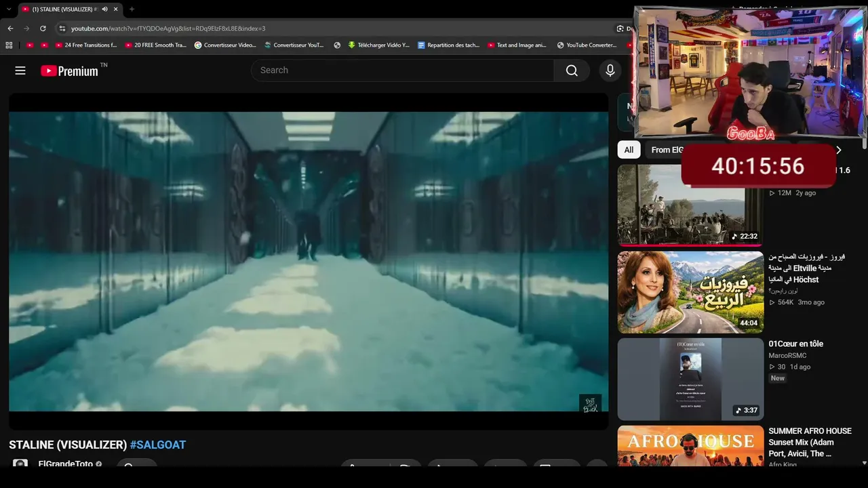This screenshot has height=488, width=868.
Task: Select the 'All' filter chip
Action: (x=629, y=150)
